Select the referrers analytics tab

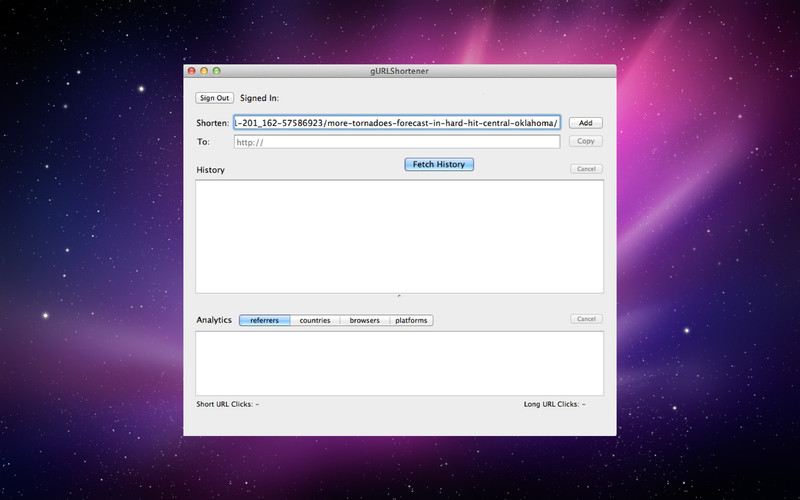[x=265, y=320]
